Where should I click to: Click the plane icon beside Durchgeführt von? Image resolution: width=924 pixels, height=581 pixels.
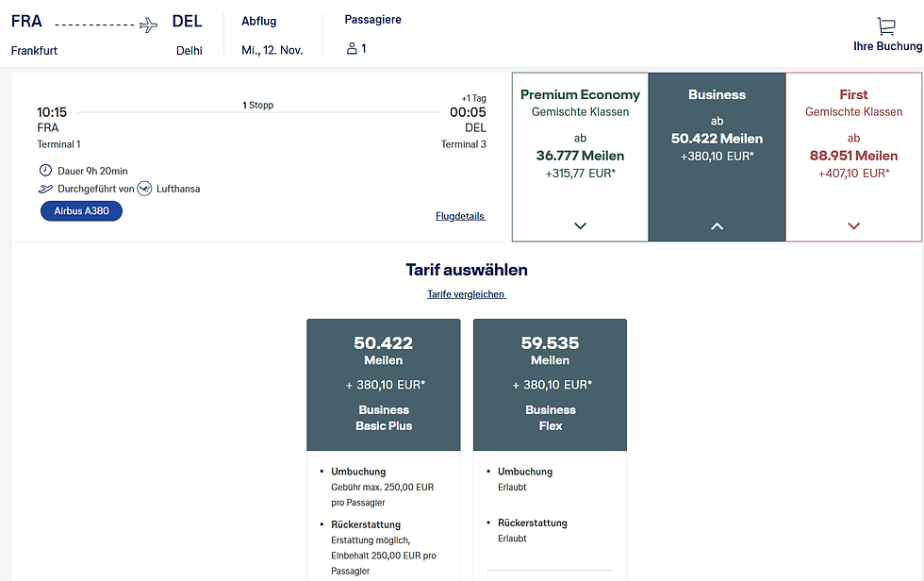click(45, 189)
